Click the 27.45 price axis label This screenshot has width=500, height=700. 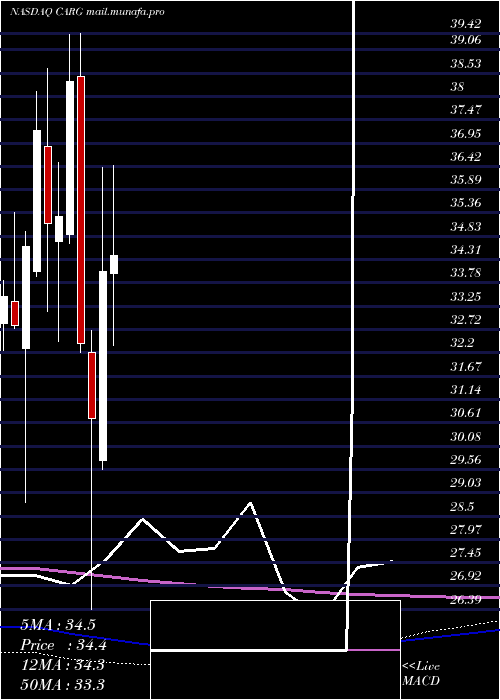click(x=466, y=553)
